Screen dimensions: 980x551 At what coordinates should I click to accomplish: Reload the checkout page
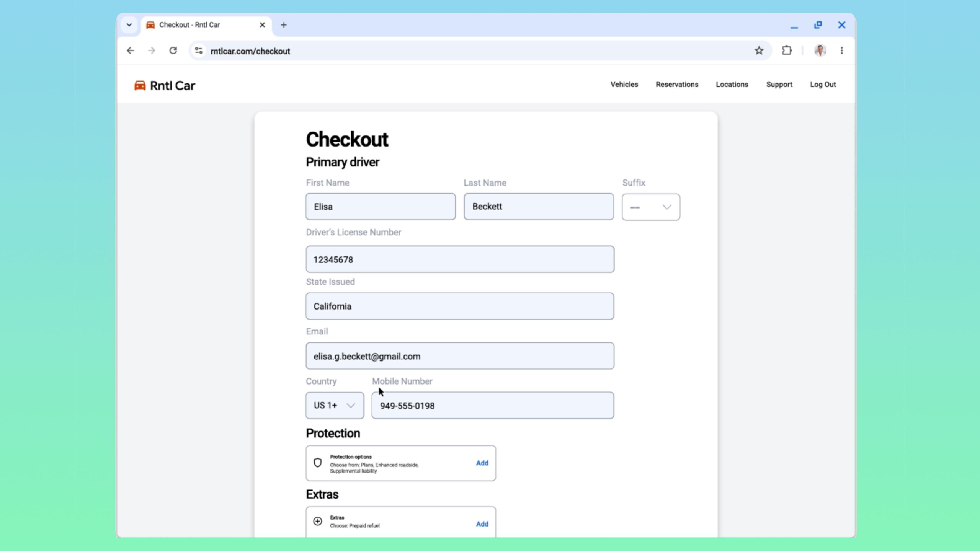click(x=173, y=50)
